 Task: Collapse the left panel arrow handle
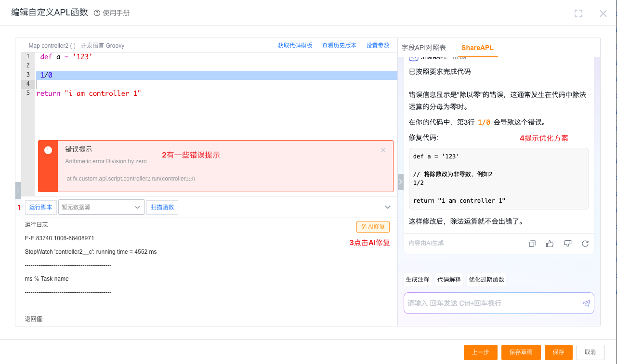click(x=18, y=191)
